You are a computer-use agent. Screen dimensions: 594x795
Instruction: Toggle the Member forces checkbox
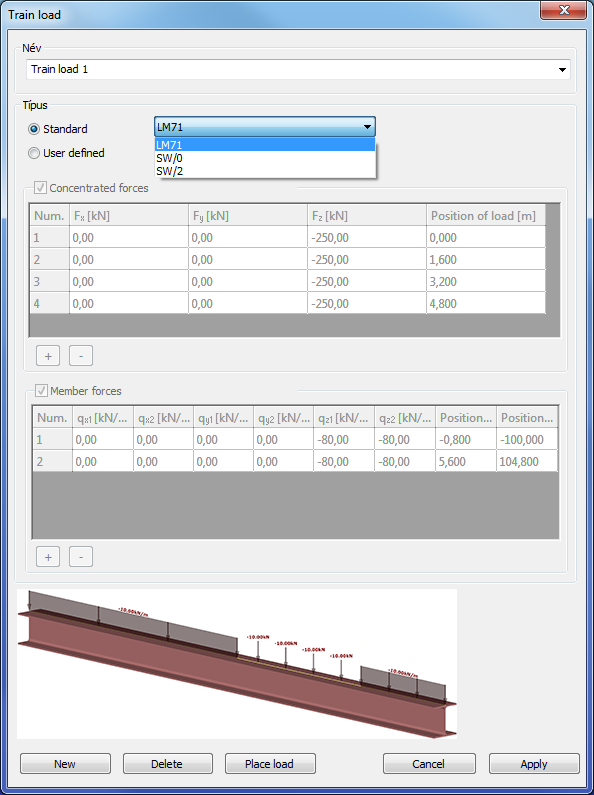point(41,391)
